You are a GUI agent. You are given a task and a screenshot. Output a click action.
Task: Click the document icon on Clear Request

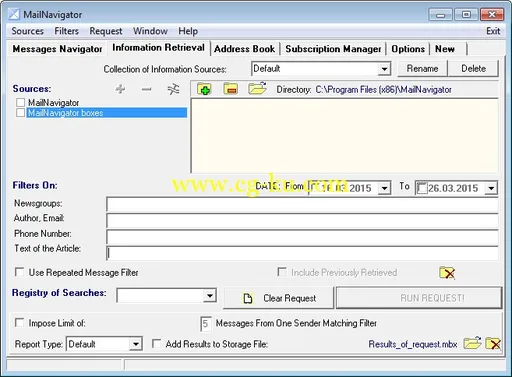(247, 298)
